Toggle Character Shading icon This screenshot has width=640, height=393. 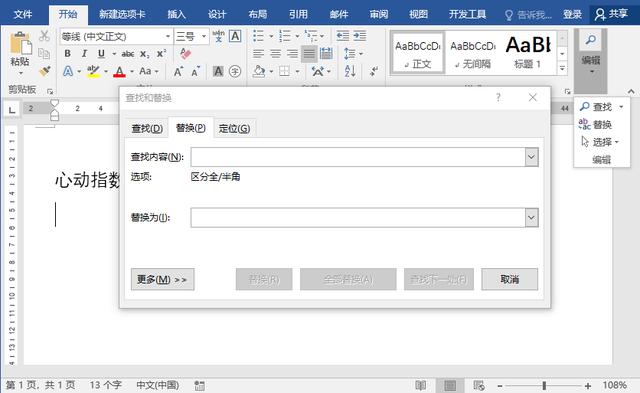[x=218, y=71]
